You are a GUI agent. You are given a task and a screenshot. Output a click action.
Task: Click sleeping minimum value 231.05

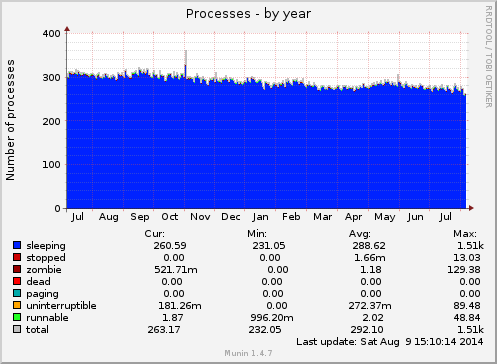point(269,246)
